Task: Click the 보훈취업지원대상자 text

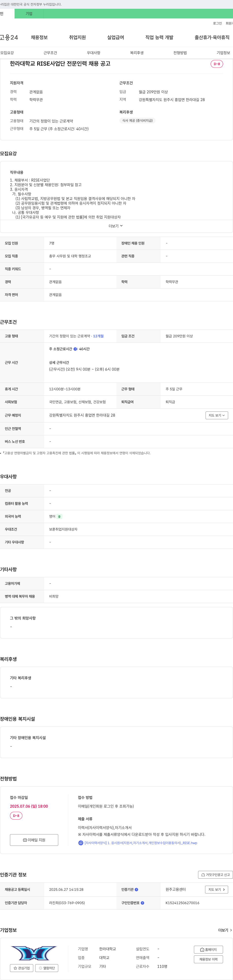Action: click(x=63, y=530)
